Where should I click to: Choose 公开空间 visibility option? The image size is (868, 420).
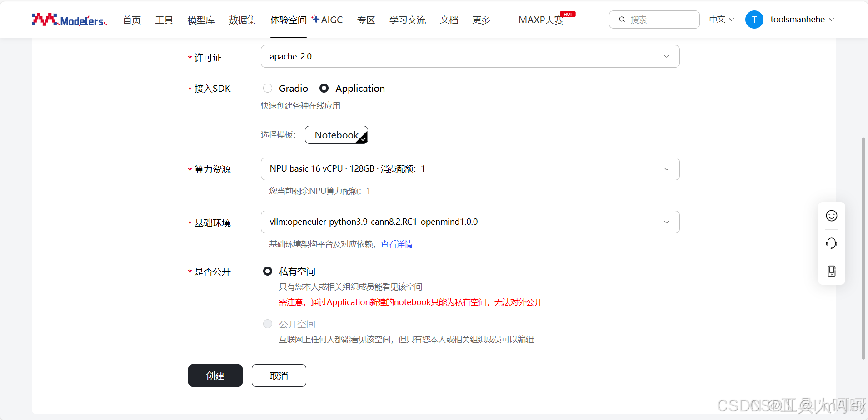tap(268, 324)
